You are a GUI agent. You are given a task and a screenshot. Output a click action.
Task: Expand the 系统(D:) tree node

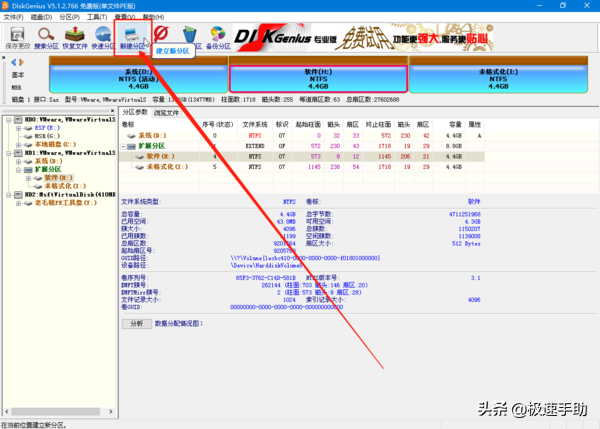pyautogui.click(x=18, y=161)
